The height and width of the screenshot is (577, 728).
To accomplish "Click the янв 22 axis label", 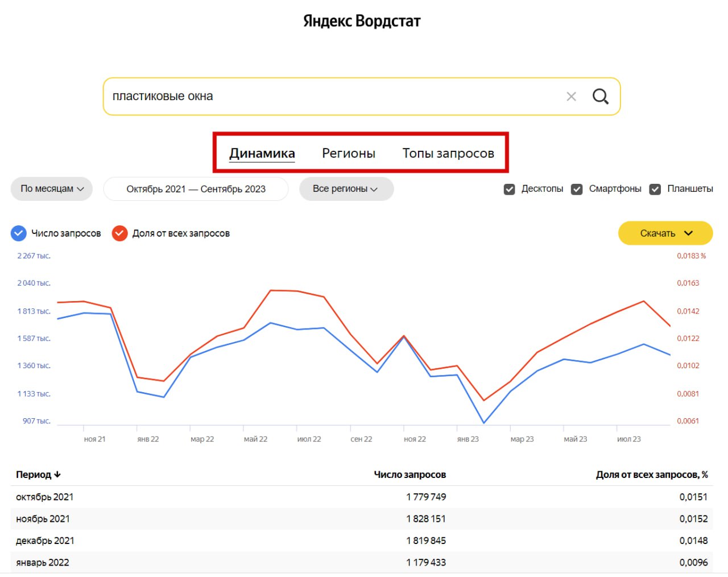I will coord(148,439).
